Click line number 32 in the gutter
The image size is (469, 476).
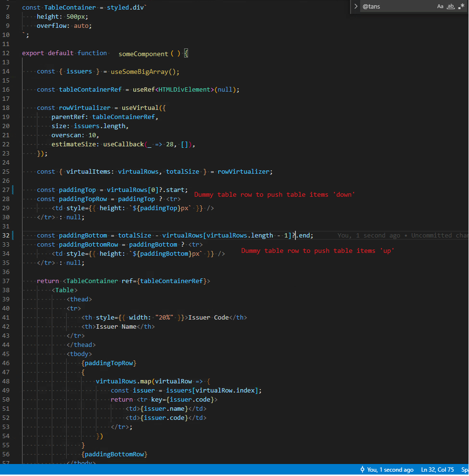pyautogui.click(x=6, y=235)
